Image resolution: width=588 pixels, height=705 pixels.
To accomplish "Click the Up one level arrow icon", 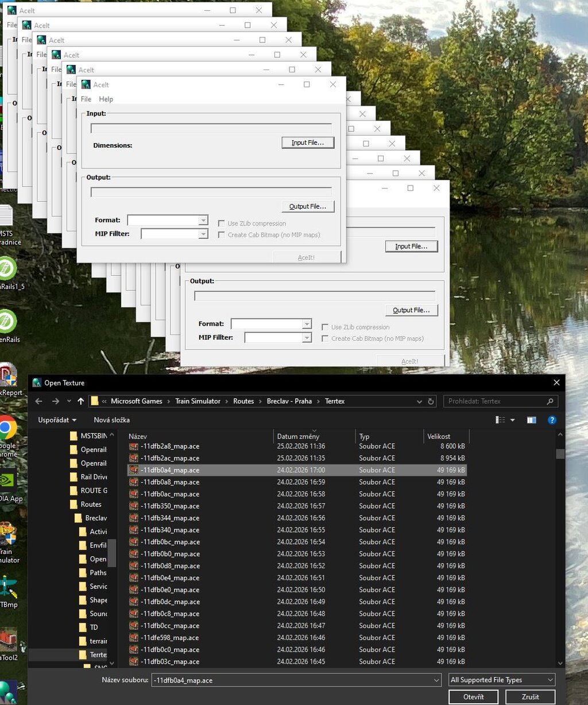I will [80, 401].
